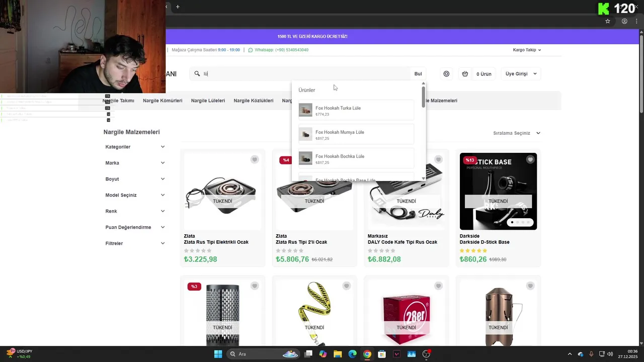Open the Nargile Lüleleri menu
This screenshot has width=644, height=362.
click(x=208, y=101)
